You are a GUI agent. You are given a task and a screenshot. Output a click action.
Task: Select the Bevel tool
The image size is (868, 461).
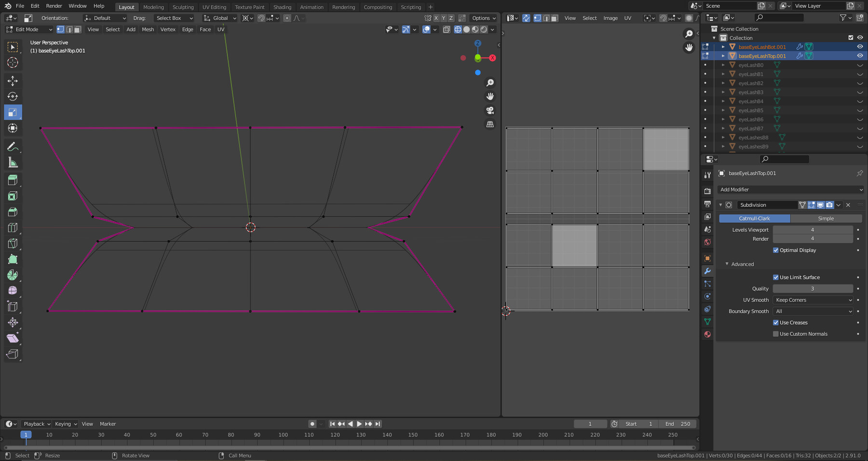tap(13, 212)
